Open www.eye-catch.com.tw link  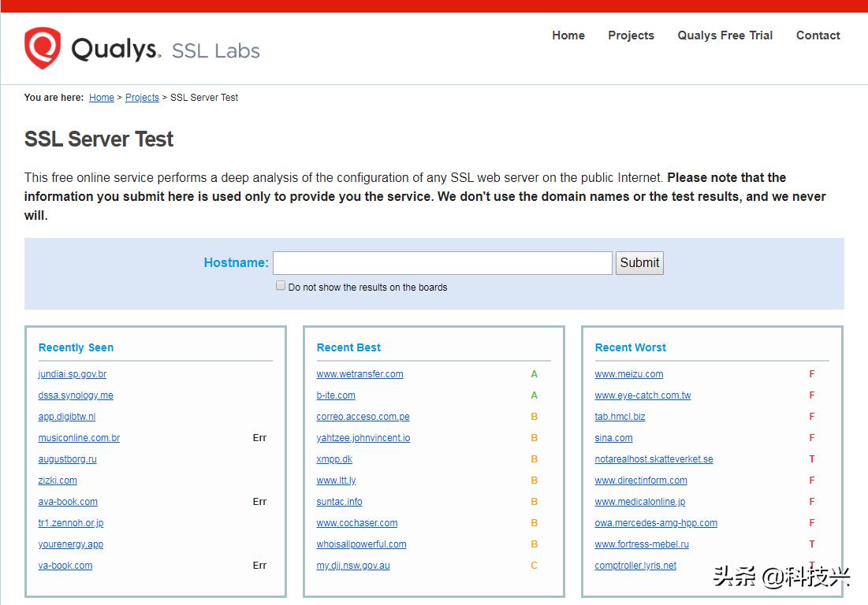[643, 395]
